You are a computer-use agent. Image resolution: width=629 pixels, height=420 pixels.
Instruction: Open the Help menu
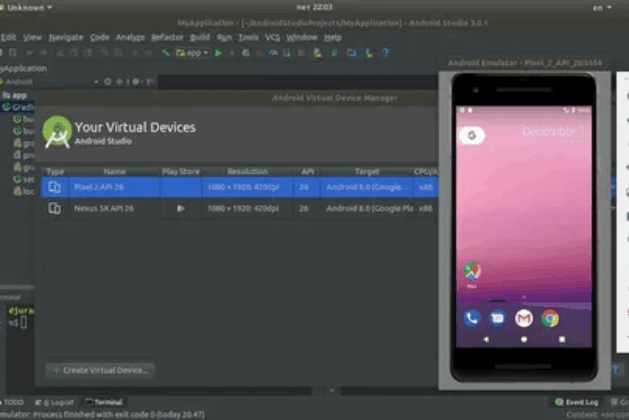pyautogui.click(x=333, y=37)
